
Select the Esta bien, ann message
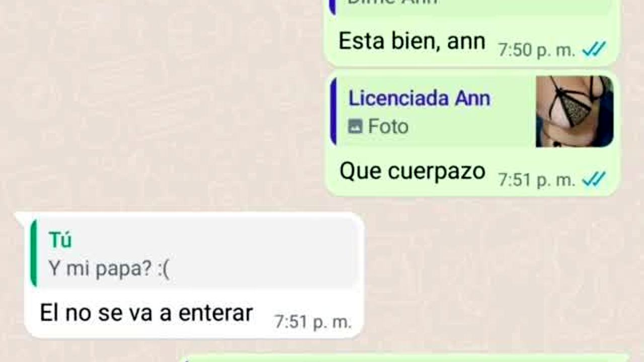click(412, 41)
